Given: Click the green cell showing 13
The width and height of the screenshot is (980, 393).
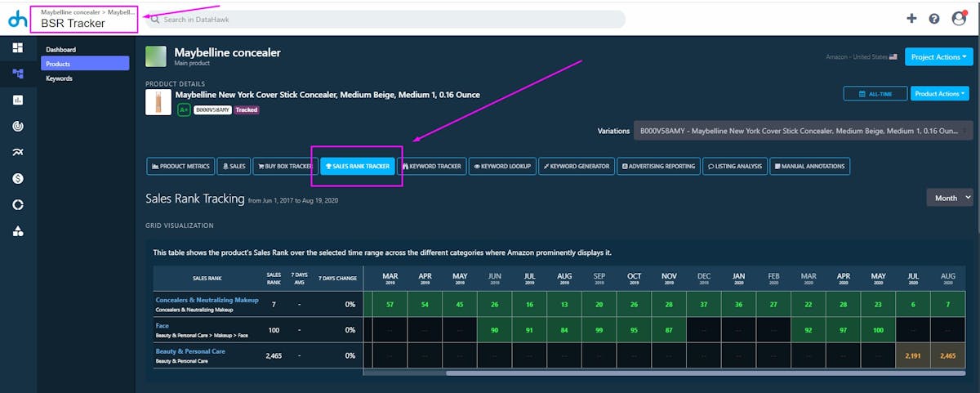Looking at the screenshot, I should (x=564, y=304).
